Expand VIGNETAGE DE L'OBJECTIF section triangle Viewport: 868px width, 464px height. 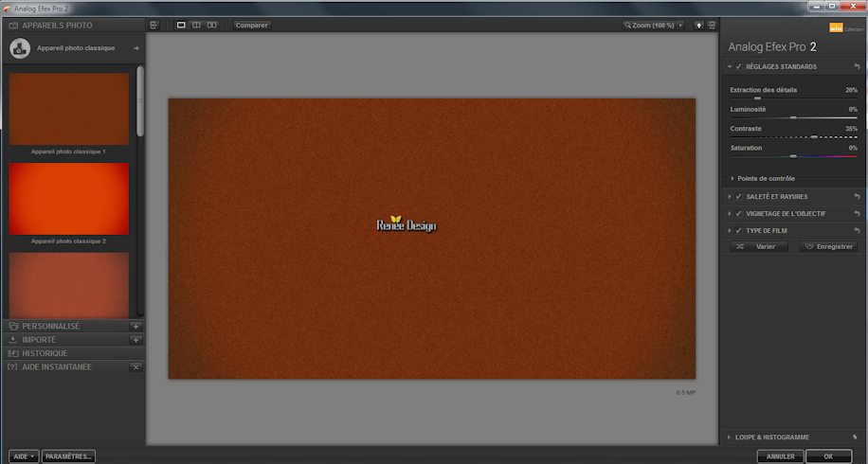730,213
